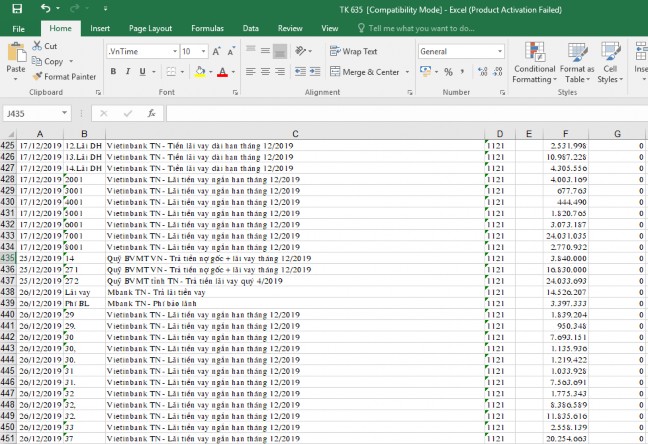Toggle Italic formatting
648x444 pixels.
(x=129, y=72)
